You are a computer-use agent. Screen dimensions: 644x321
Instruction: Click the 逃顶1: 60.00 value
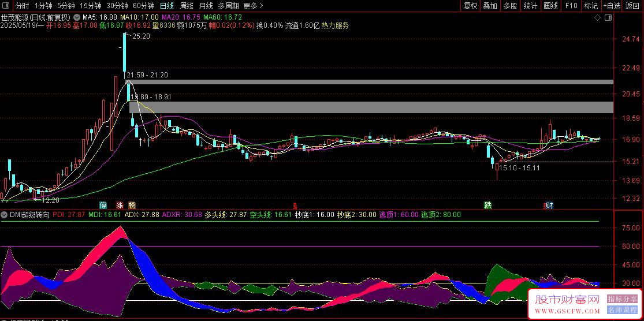click(x=399, y=214)
